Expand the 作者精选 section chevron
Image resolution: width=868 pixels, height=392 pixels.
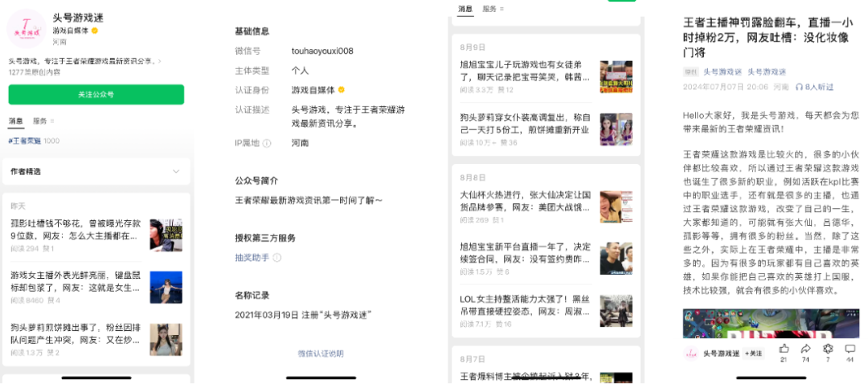click(x=176, y=171)
